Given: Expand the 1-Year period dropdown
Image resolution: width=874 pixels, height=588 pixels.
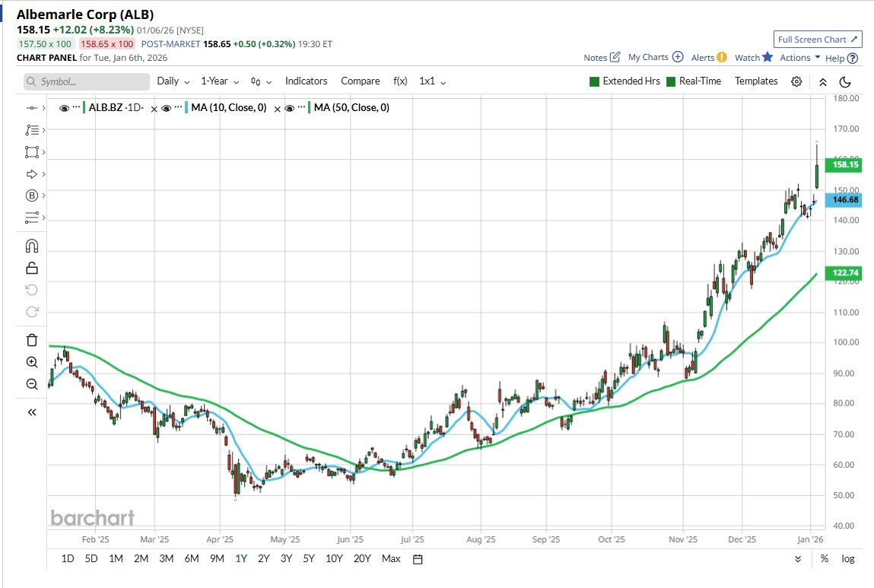Looking at the screenshot, I should tap(220, 81).
